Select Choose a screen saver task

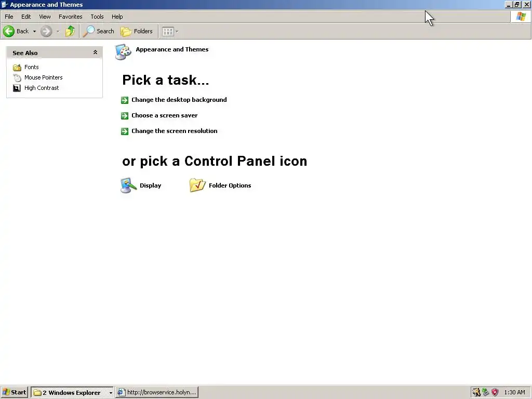[x=165, y=115]
